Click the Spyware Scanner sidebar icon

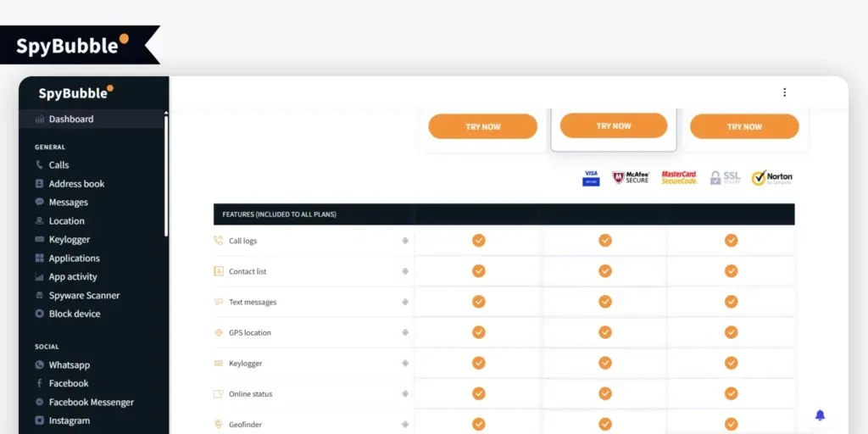point(40,296)
